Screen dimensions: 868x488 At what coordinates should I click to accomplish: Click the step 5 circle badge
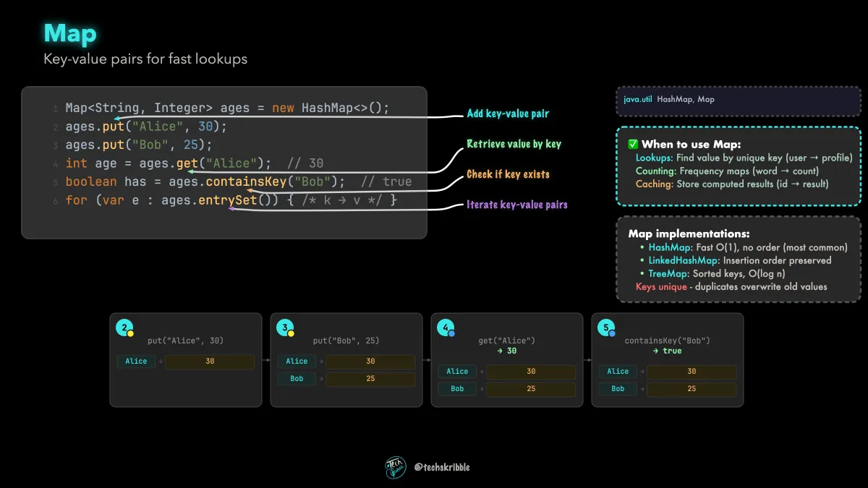coord(608,328)
